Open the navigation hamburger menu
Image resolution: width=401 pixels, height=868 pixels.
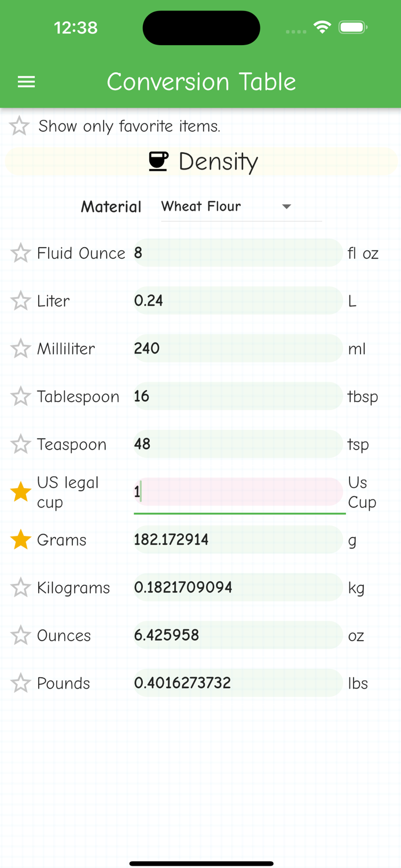coord(26,82)
